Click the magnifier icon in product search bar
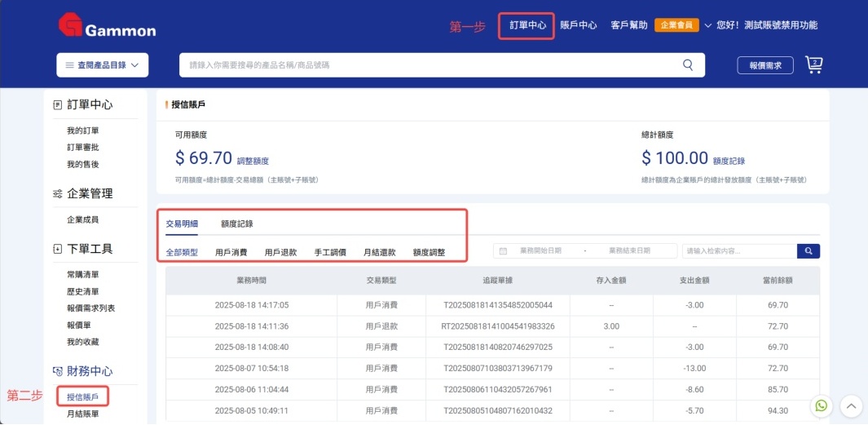Image resolution: width=868 pixels, height=425 pixels. [x=689, y=64]
